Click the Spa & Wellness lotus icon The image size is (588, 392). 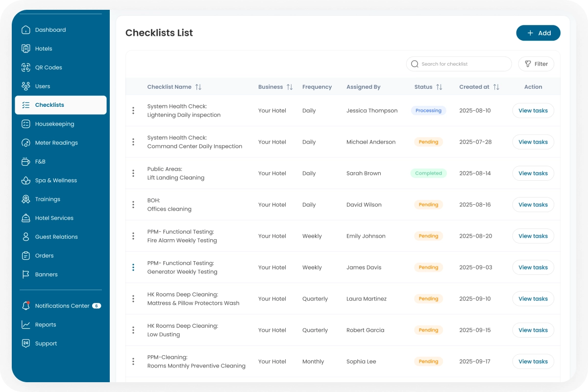(x=26, y=180)
